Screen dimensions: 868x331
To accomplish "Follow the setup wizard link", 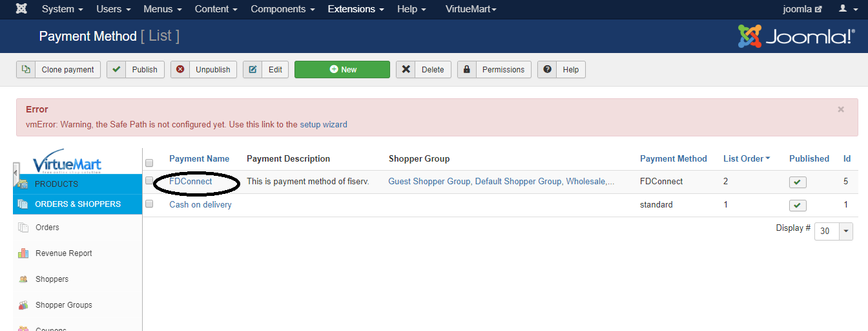I will click(323, 125).
